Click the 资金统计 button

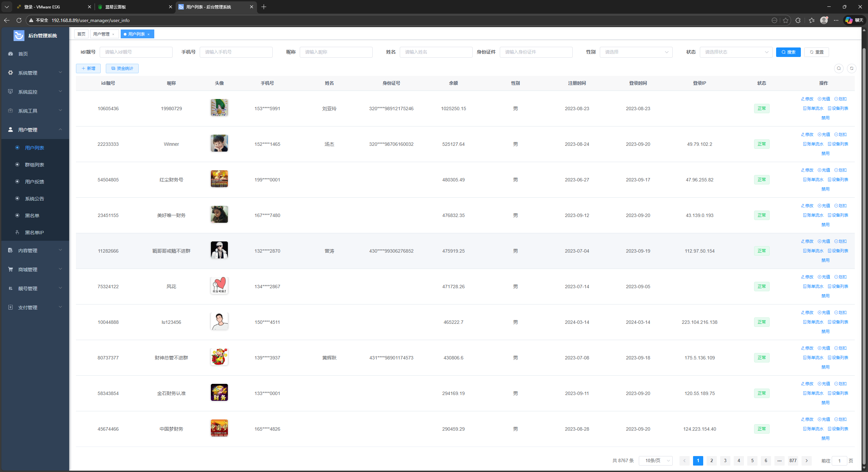tap(122, 68)
